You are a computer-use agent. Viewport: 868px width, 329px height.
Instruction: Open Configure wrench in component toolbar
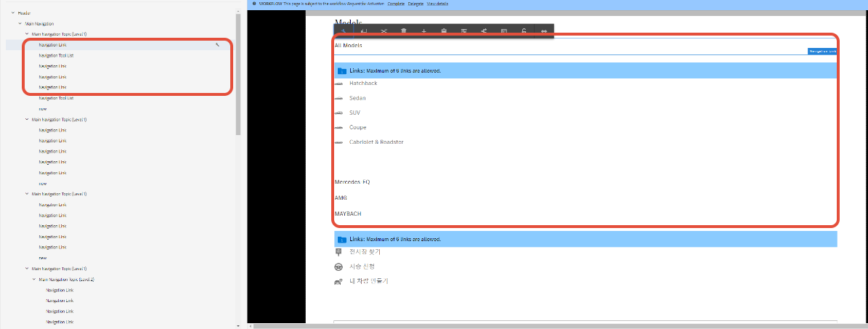point(344,31)
